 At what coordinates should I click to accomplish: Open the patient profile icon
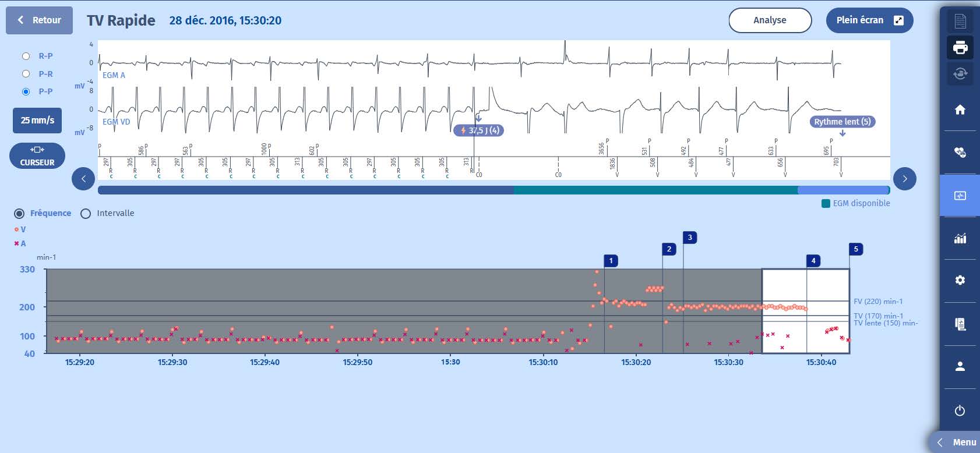click(960, 366)
